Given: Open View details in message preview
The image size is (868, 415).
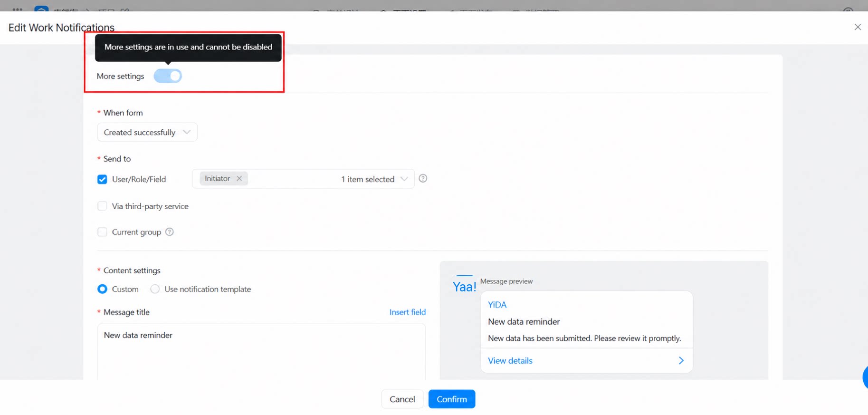Looking at the screenshot, I should click(510, 361).
